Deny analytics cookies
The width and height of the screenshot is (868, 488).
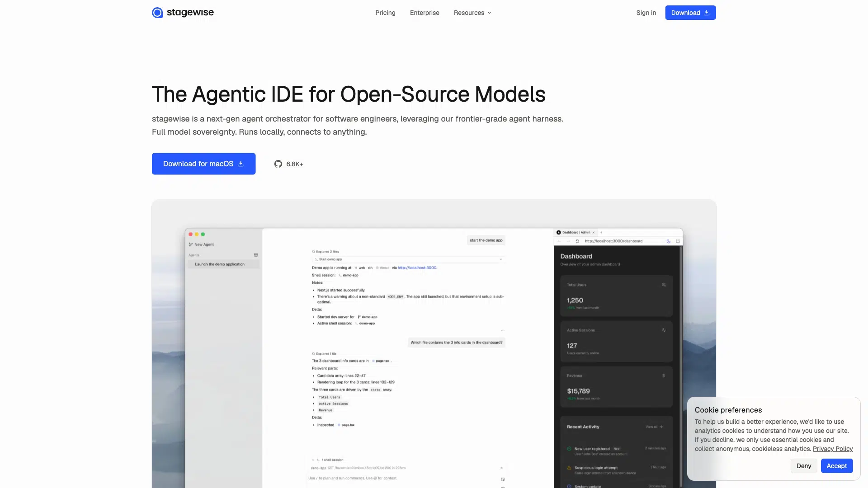point(803,466)
